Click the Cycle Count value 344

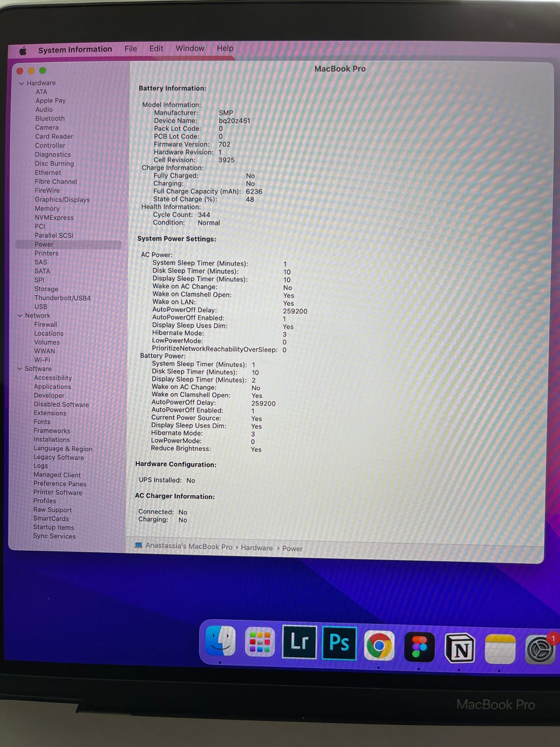[x=204, y=215]
